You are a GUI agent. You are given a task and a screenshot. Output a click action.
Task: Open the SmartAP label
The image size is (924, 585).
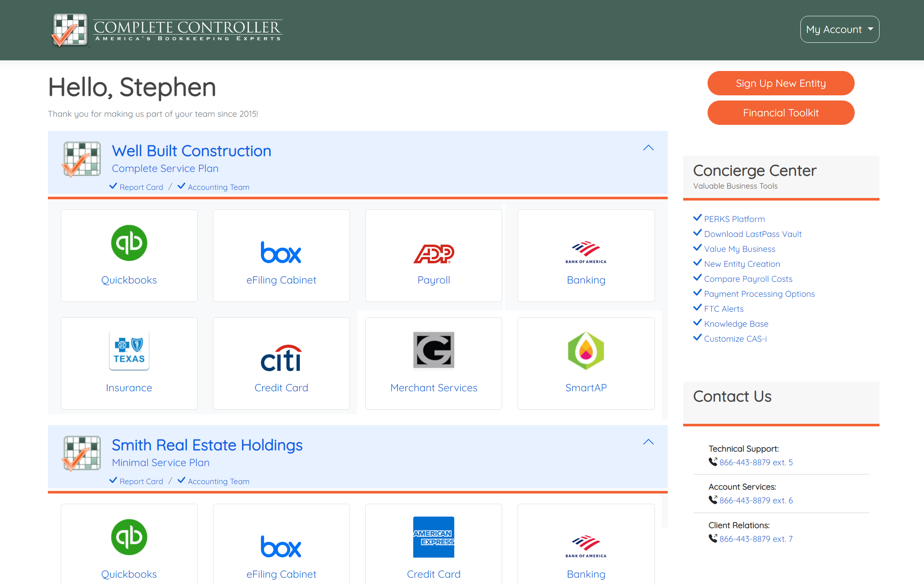coord(586,388)
